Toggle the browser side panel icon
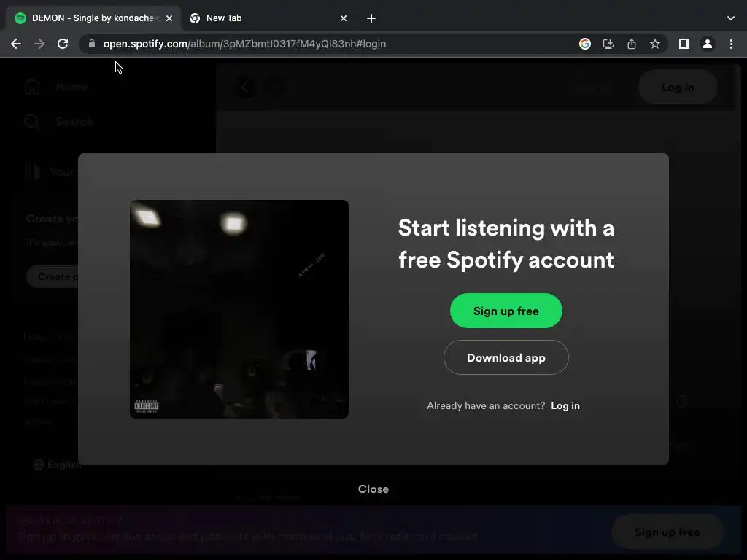 point(684,44)
